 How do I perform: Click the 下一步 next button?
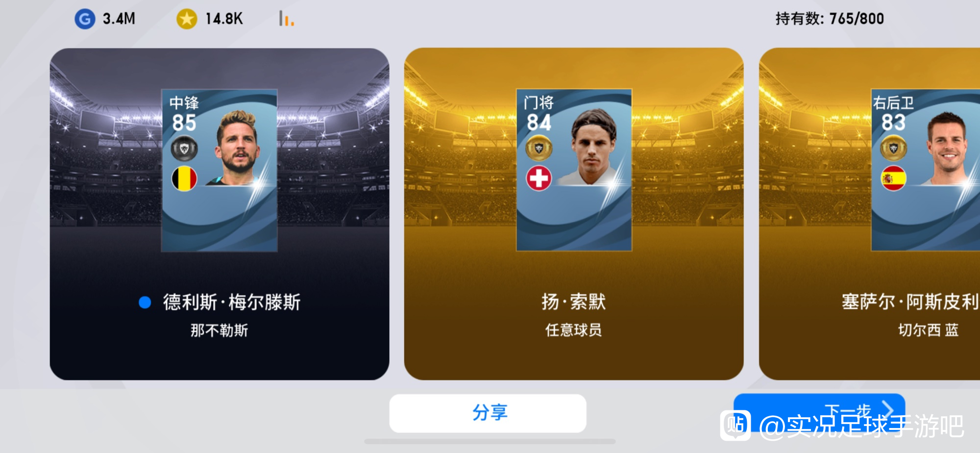pos(819,410)
